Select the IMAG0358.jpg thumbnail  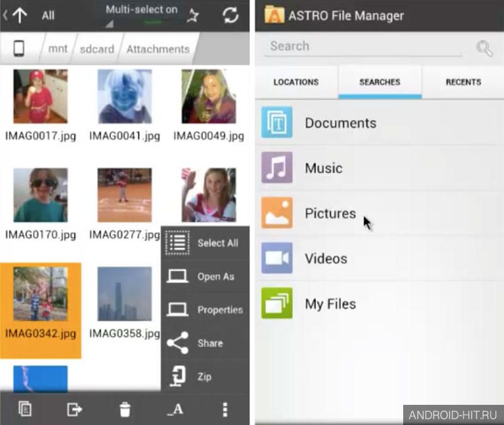click(x=125, y=293)
